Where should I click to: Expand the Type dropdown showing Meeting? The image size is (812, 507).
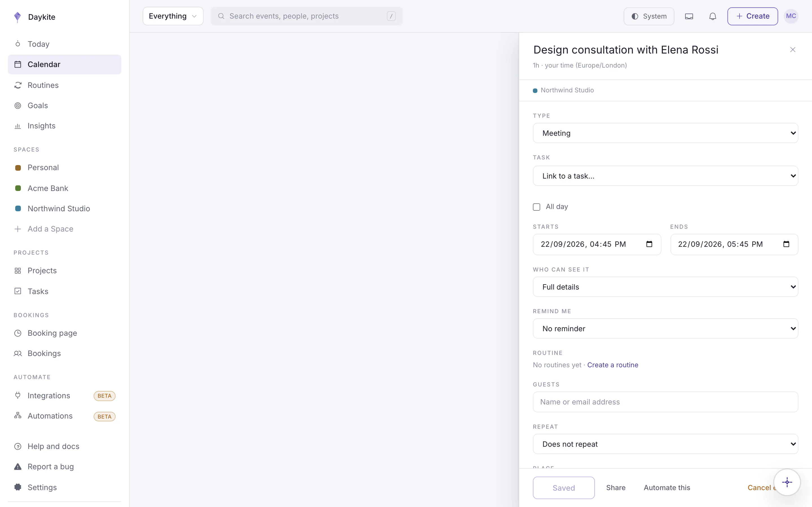665,133
